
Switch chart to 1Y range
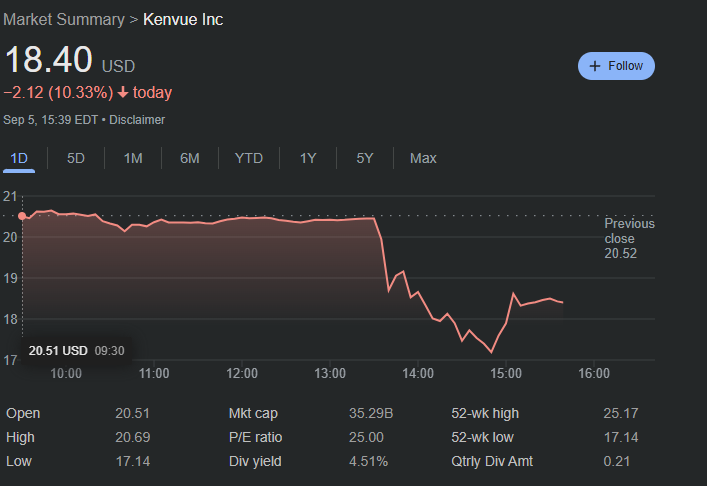tap(308, 158)
